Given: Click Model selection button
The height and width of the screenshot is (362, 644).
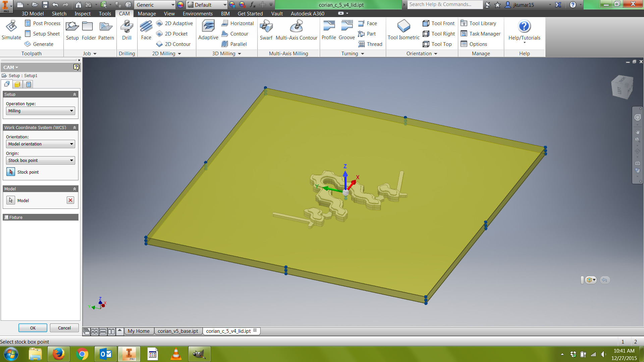Looking at the screenshot, I should click(11, 200).
